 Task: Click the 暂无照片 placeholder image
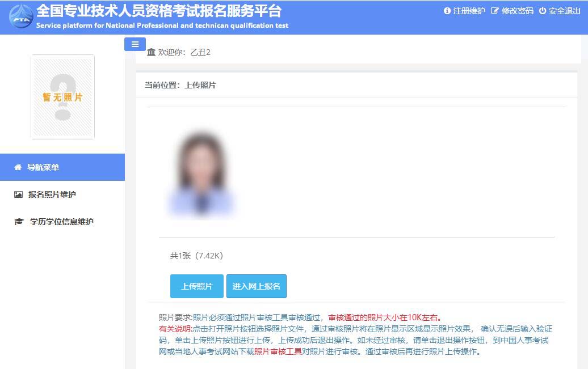coord(62,97)
